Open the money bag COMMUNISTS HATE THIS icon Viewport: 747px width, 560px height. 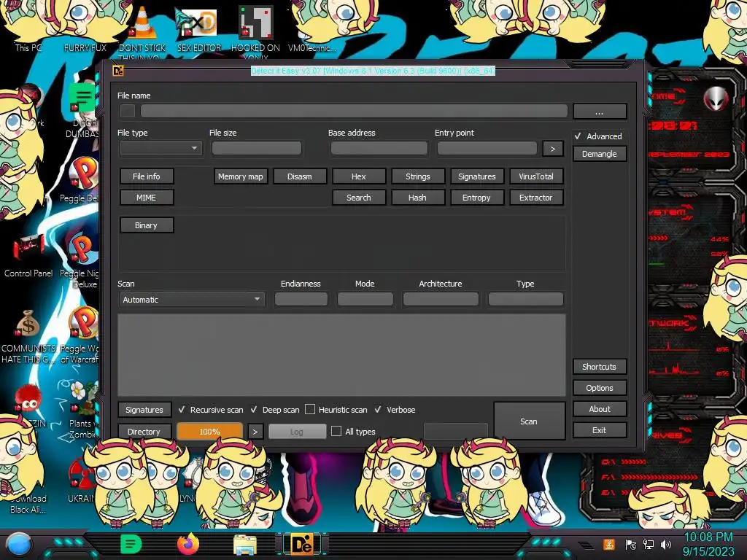click(28, 337)
